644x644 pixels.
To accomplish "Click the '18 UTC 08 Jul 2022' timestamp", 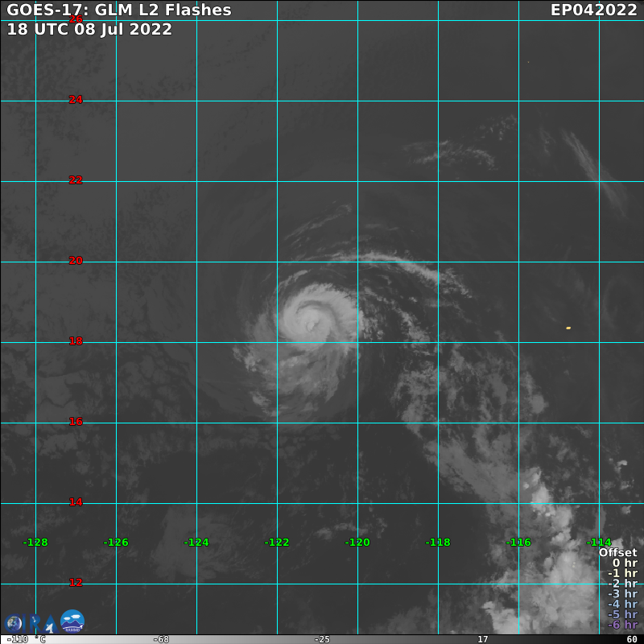I will coord(89,29).
